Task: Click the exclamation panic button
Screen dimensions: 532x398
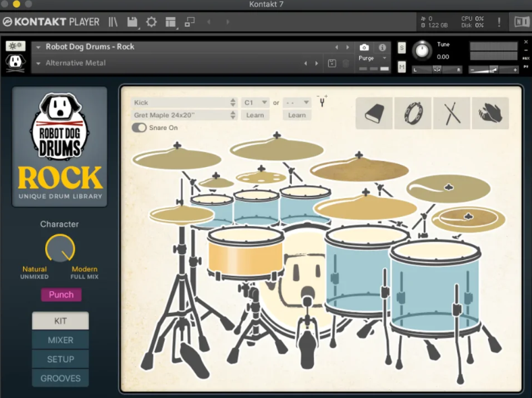Action: click(499, 22)
